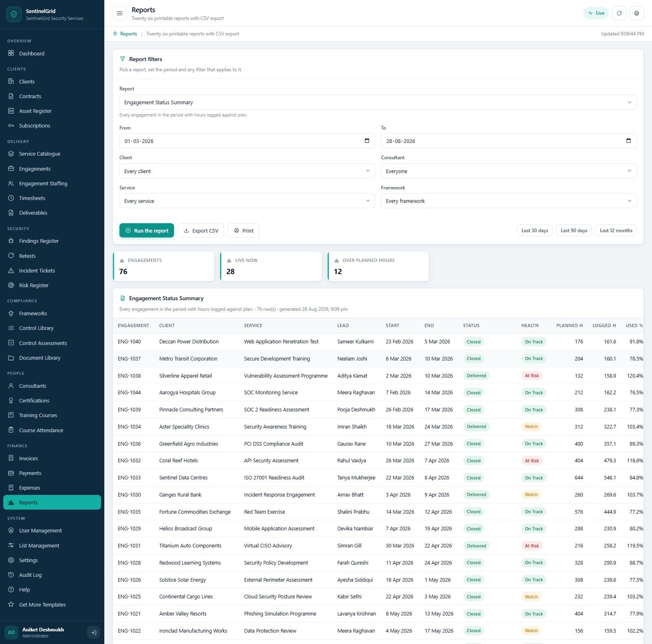
Task: Apply the Last 12 months preset
Action: click(x=616, y=231)
